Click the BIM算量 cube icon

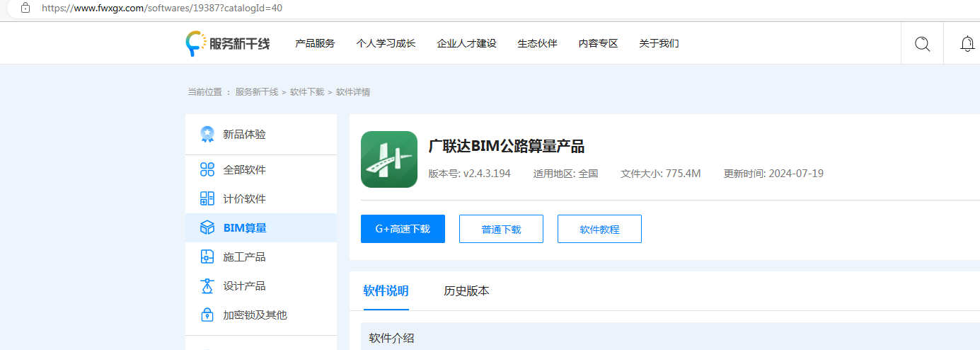click(207, 227)
